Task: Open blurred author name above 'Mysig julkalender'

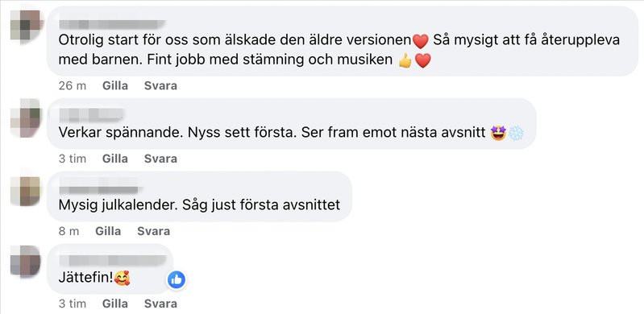Action: click(x=100, y=189)
